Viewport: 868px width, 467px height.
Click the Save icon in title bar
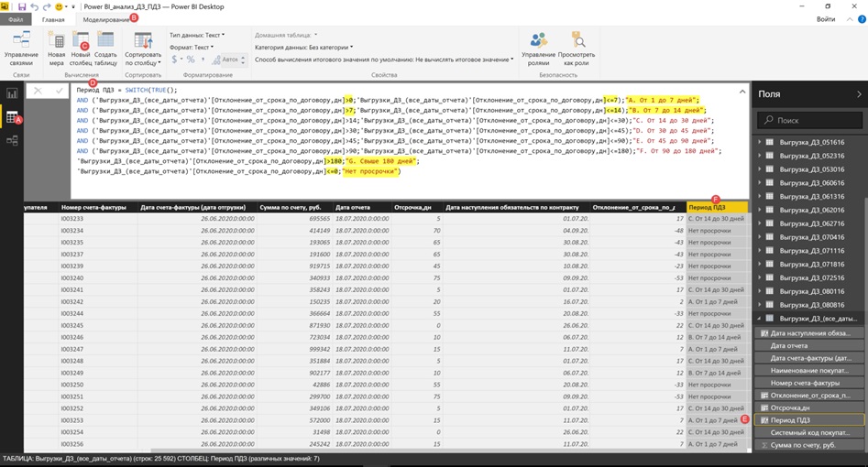pos(22,6)
